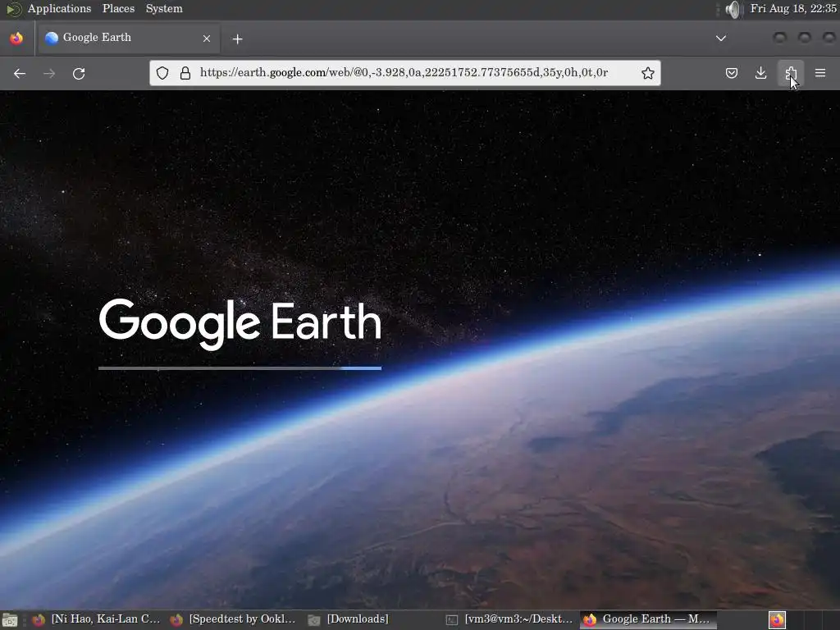Switch to Speedtest by Ookla taskbar window
Viewport: 840px width, 630px height.
pyautogui.click(x=233, y=619)
